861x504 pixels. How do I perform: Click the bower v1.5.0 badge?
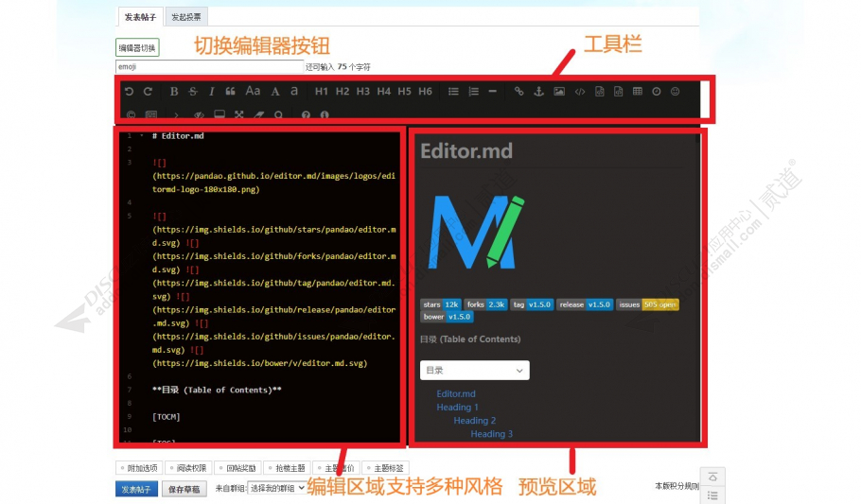coord(447,317)
